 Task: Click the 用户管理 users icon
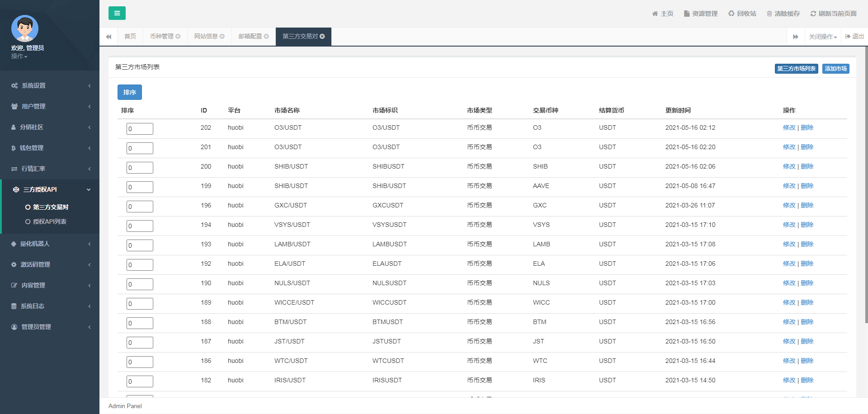[14, 106]
